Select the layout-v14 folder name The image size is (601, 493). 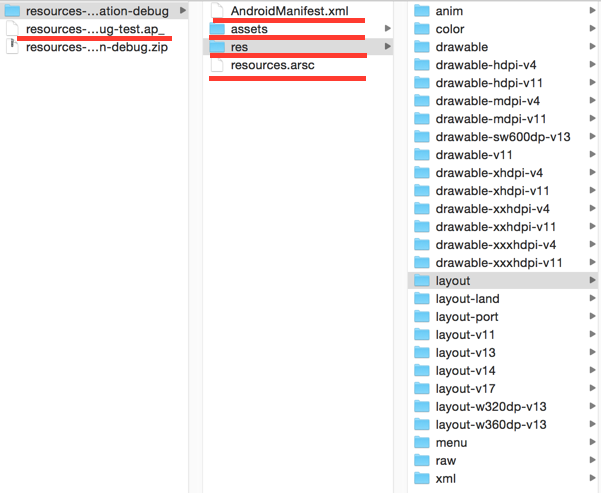[466, 371]
